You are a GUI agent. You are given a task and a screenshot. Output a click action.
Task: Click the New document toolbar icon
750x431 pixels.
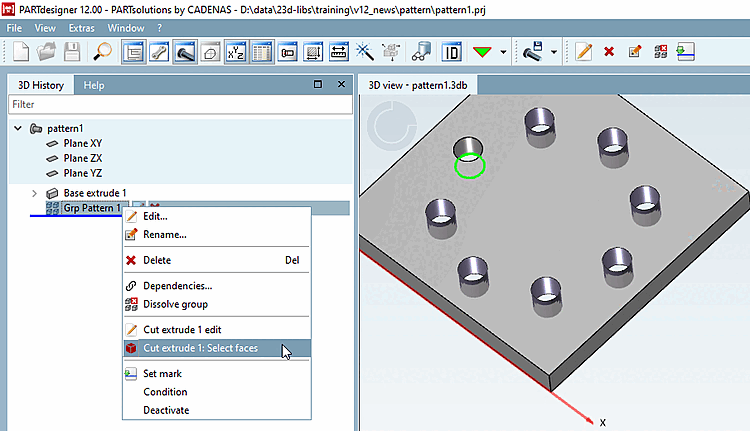[x=20, y=51]
